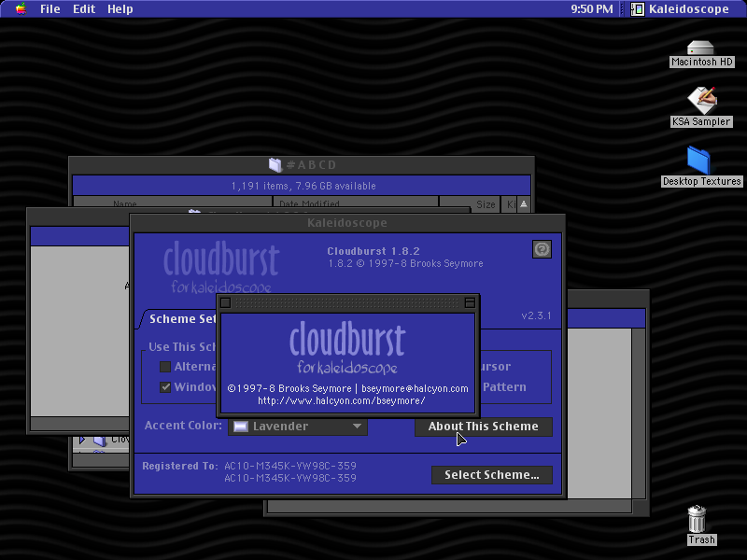This screenshot has width=747, height=560.
Task: Click the bseymore@halcyon.com email address
Action: pos(415,388)
